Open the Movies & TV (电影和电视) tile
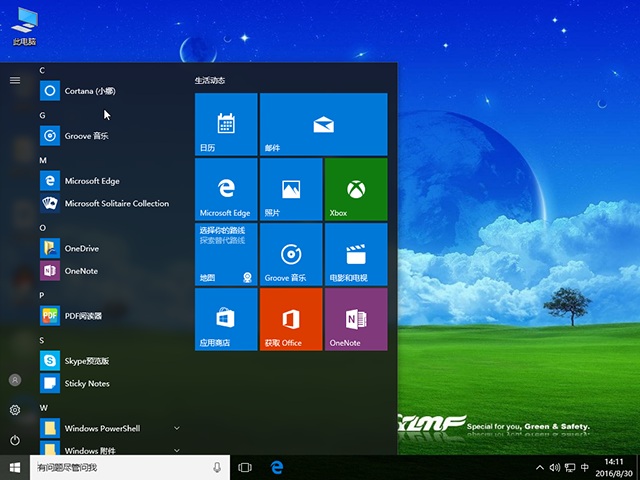Screen dimensions: 640x480 point(355,254)
